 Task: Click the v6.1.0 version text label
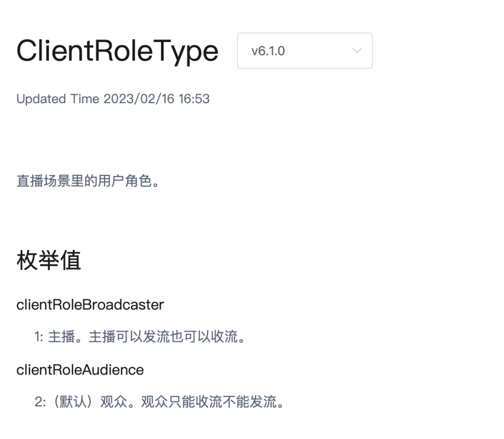pyautogui.click(x=268, y=51)
